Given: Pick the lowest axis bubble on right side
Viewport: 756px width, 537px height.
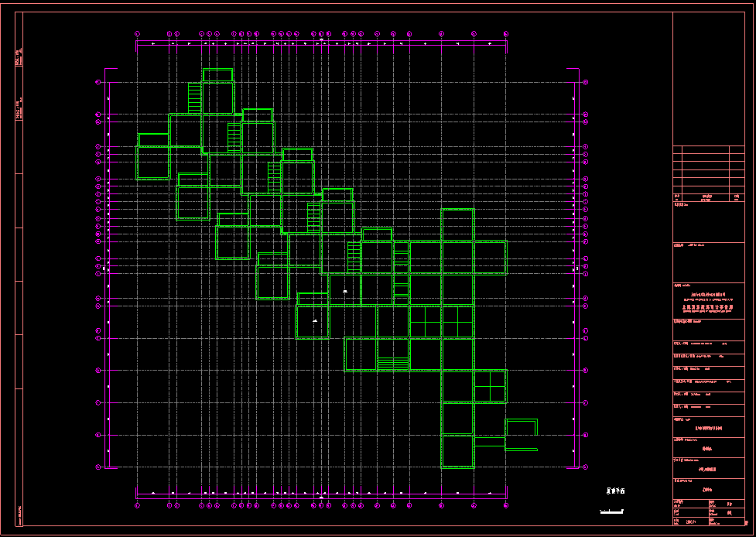Looking at the screenshot, I should tap(586, 467).
